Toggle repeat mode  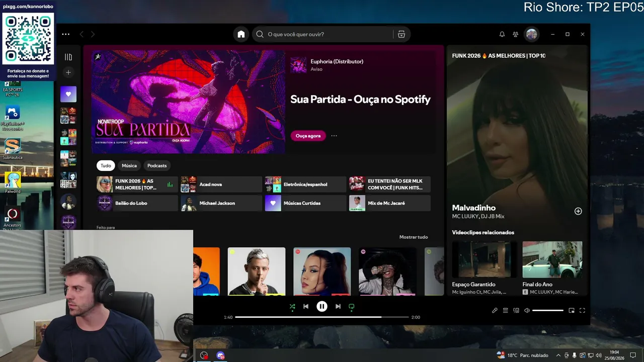point(352,306)
